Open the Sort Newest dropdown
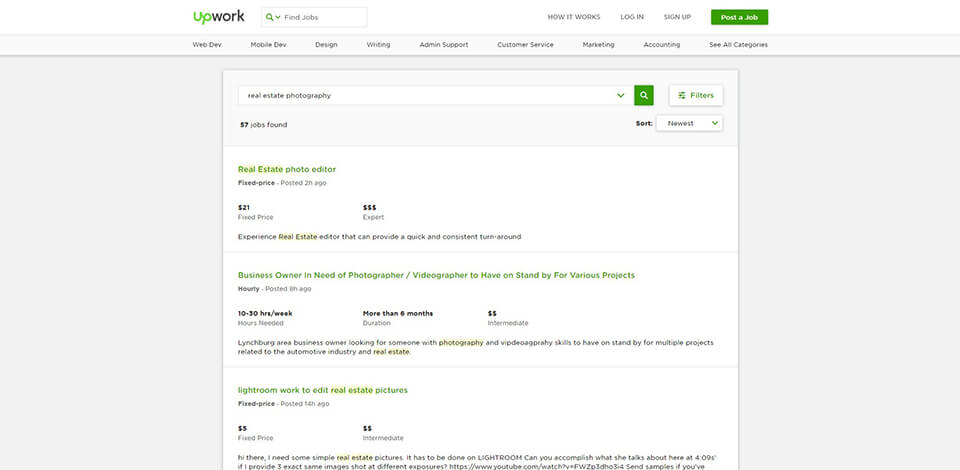Image resolution: width=960 pixels, height=470 pixels. click(689, 123)
